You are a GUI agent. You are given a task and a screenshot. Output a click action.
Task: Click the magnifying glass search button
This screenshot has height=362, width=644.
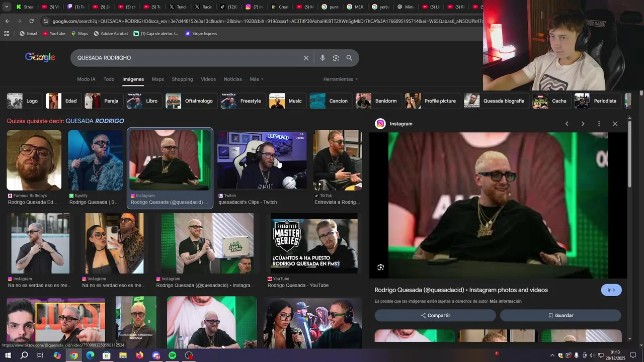pyautogui.click(x=349, y=58)
